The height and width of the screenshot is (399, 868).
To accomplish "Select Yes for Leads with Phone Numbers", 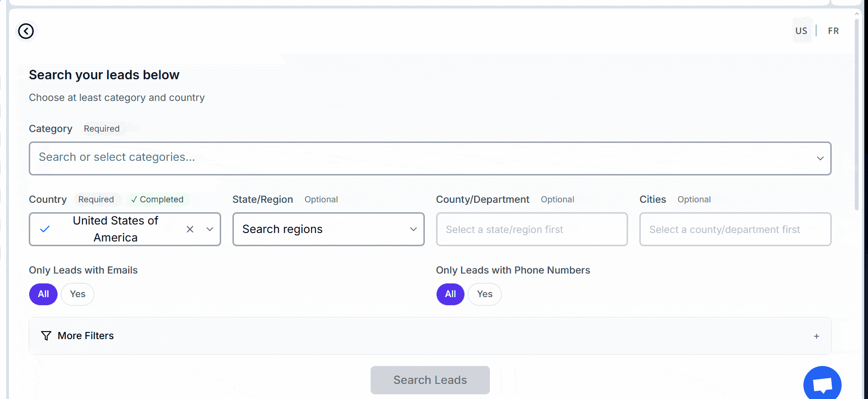I will pos(484,294).
